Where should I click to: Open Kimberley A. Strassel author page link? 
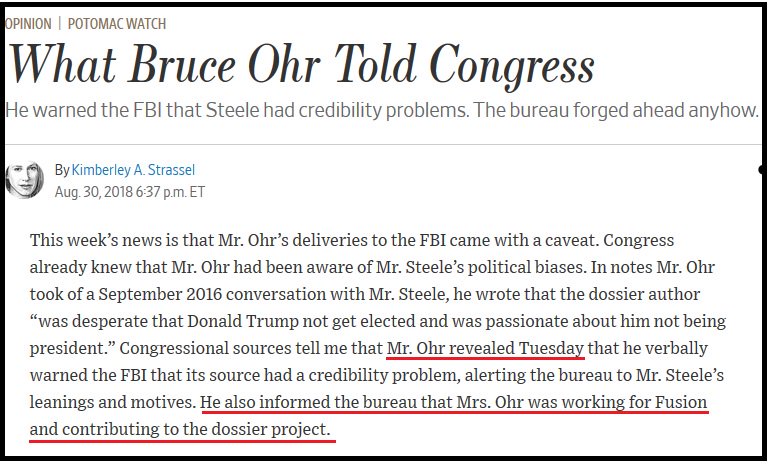pos(133,170)
